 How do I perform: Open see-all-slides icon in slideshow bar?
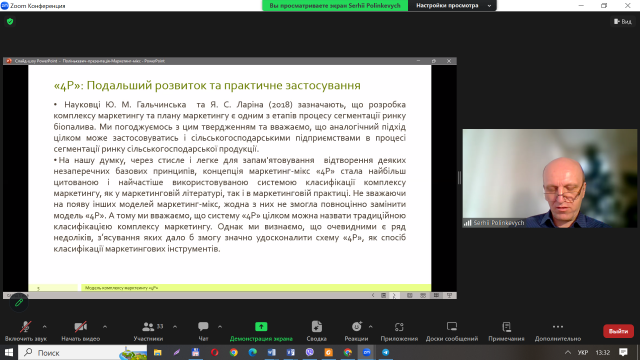coord(383,295)
